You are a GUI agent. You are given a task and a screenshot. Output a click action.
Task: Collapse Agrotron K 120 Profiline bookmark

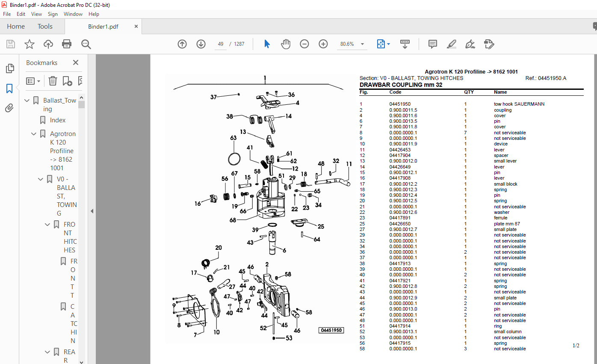click(34, 134)
